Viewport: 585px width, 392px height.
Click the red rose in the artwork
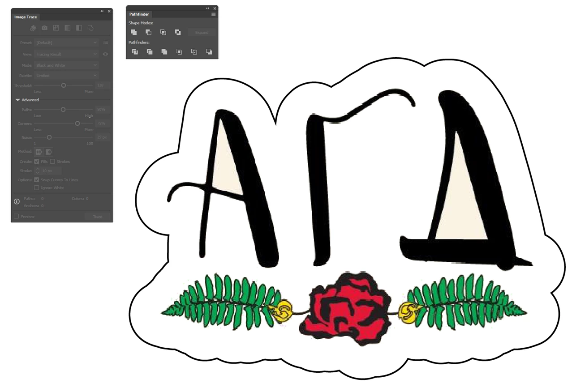point(345,309)
